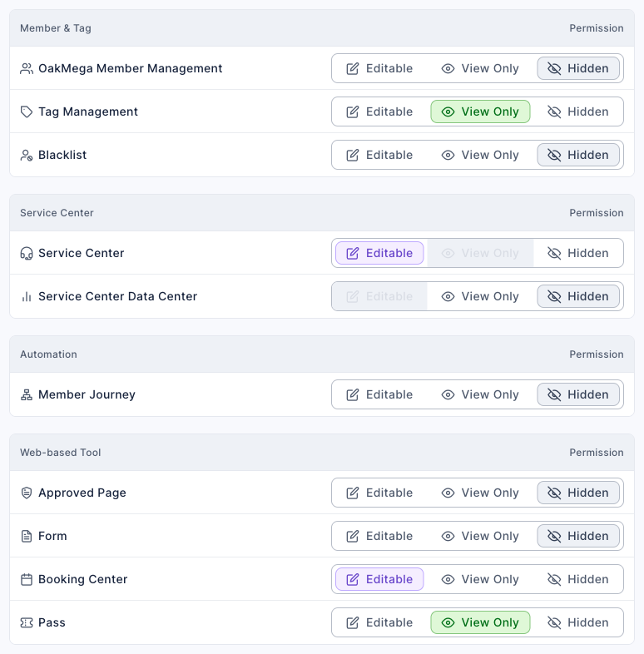Choose Hidden for Approved Page
Image resolution: width=644 pixels, height=654 pixels.
(x=578, y=493)
